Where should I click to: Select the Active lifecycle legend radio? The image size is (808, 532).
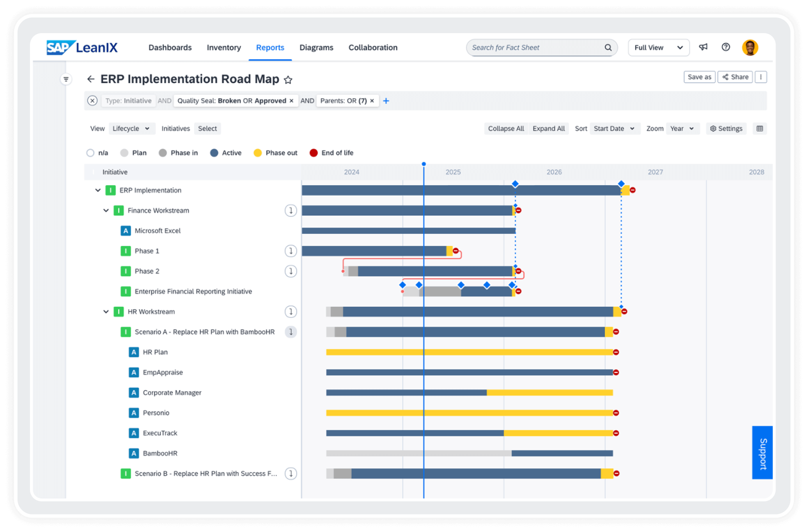click(214, 153)
